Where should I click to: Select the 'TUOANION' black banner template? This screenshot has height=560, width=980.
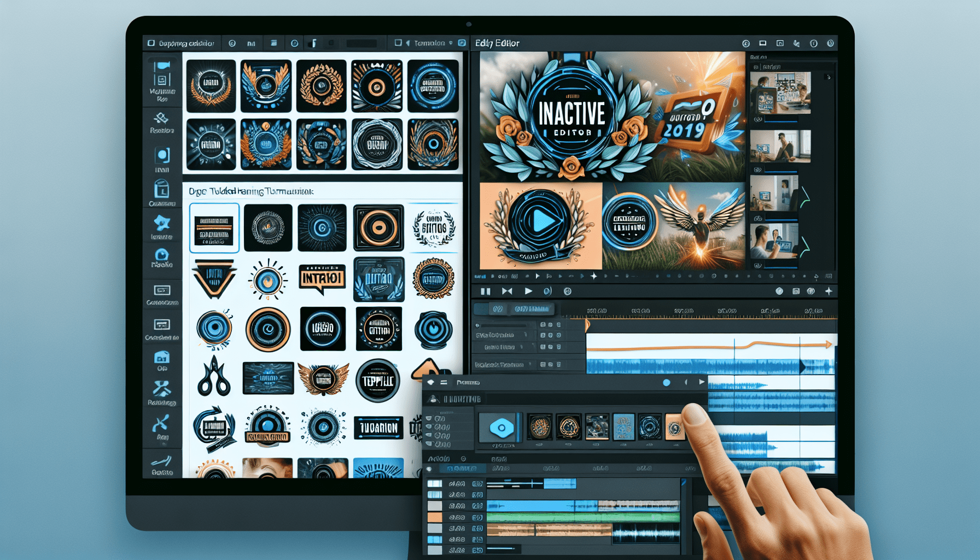(378, 428)
